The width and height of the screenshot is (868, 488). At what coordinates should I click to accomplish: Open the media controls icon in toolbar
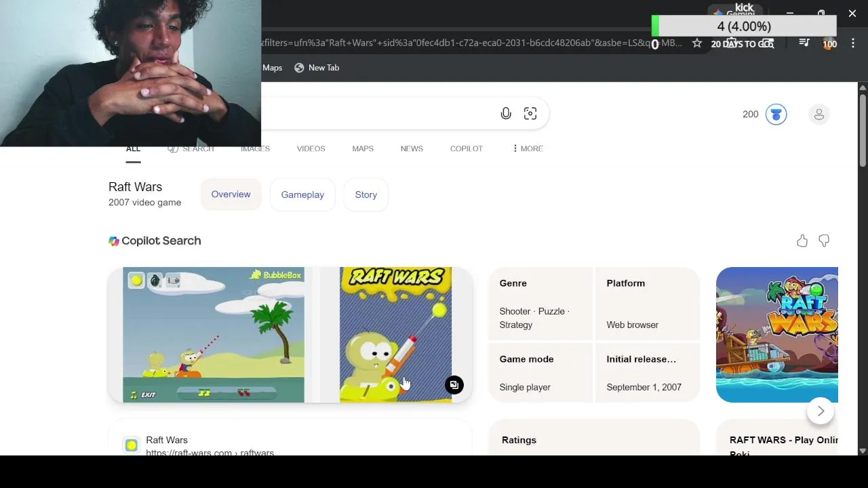click(x=804, y=43)
